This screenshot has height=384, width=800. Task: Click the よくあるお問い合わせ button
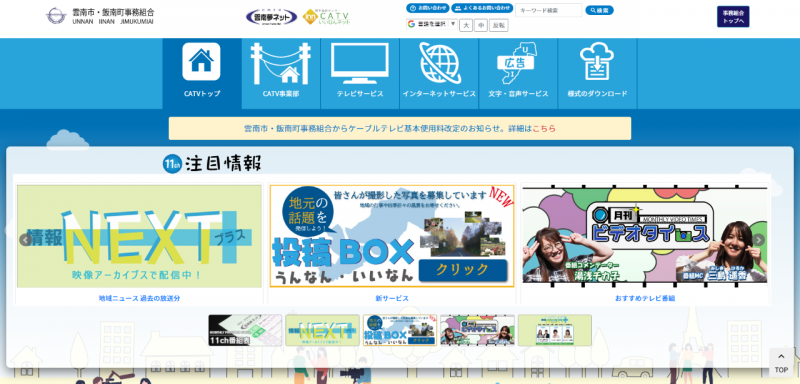point(482,8)
